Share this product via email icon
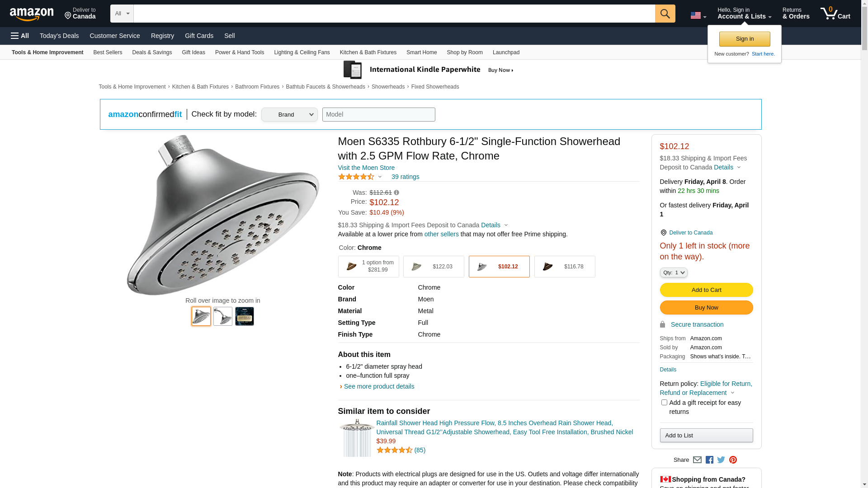Viewport: 868px width, 488px height. coord(697,460)
